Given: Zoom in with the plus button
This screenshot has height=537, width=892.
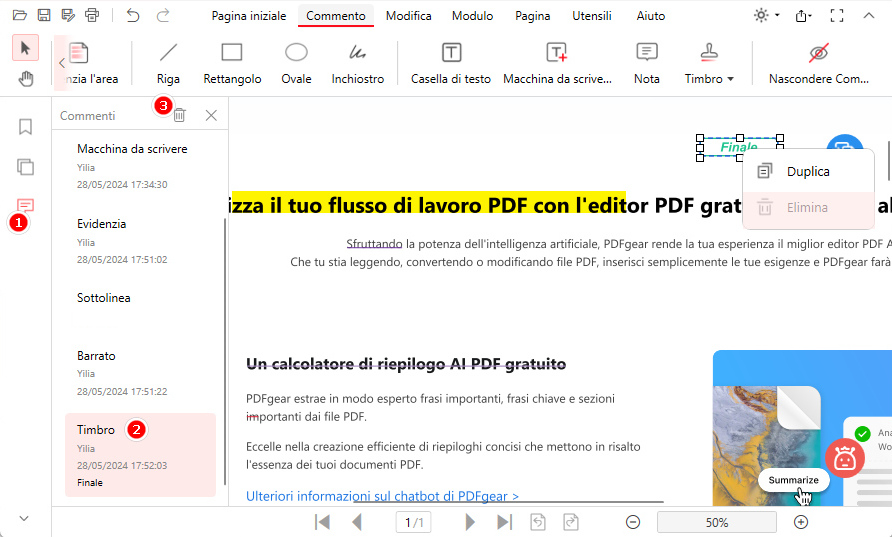Looking at the screenshot, I should point(801,522).
